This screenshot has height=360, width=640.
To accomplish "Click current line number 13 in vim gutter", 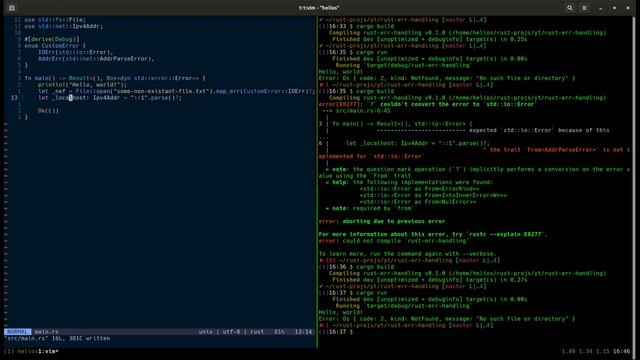I will [x=14, y=98].
